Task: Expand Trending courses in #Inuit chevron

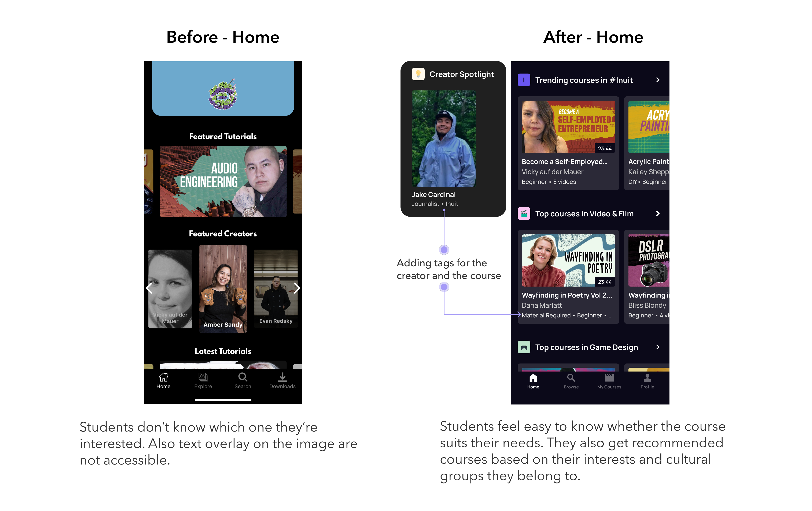Action: (x=658, y=80)
